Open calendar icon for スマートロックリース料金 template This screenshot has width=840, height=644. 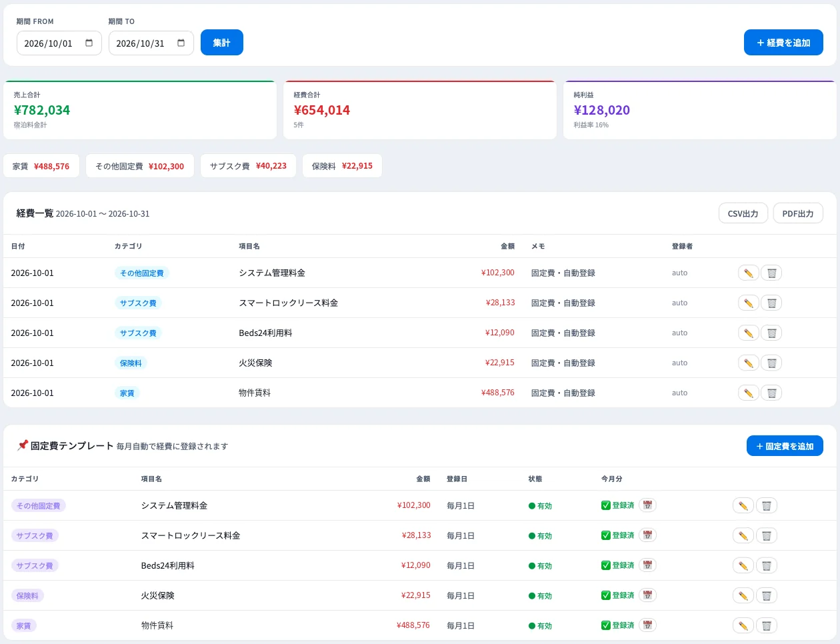(647, 535)
